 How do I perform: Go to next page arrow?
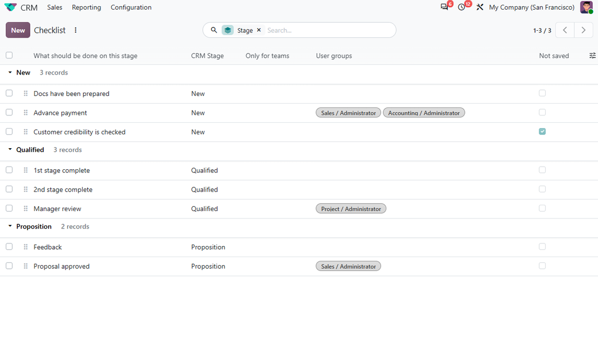(583, 30)
